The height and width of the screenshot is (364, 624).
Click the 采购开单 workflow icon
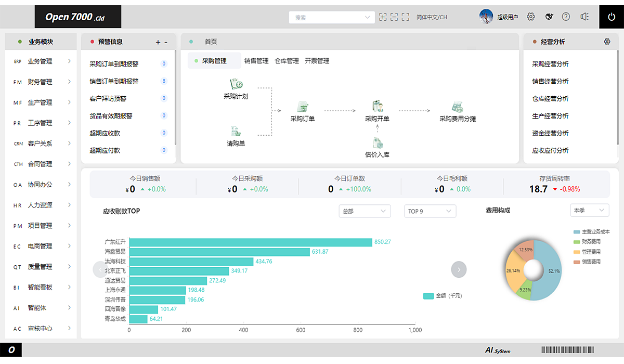point(377,107)
